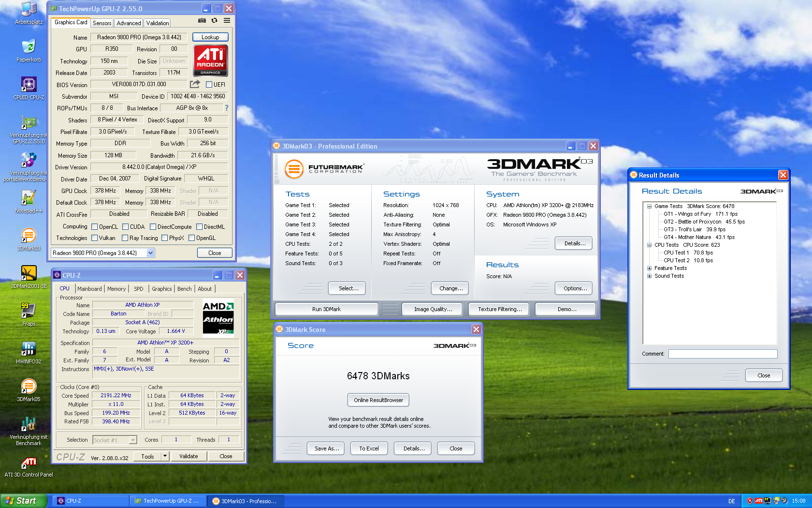Launch 3DMark2001 SE desktop icon
The width and height of the screenshot is (812, 508).
tap(29, 277)
